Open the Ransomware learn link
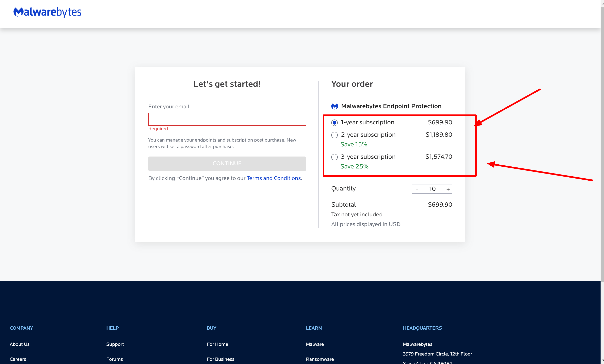This screenshot has height=364, width=604. click(x=320, y=359)
